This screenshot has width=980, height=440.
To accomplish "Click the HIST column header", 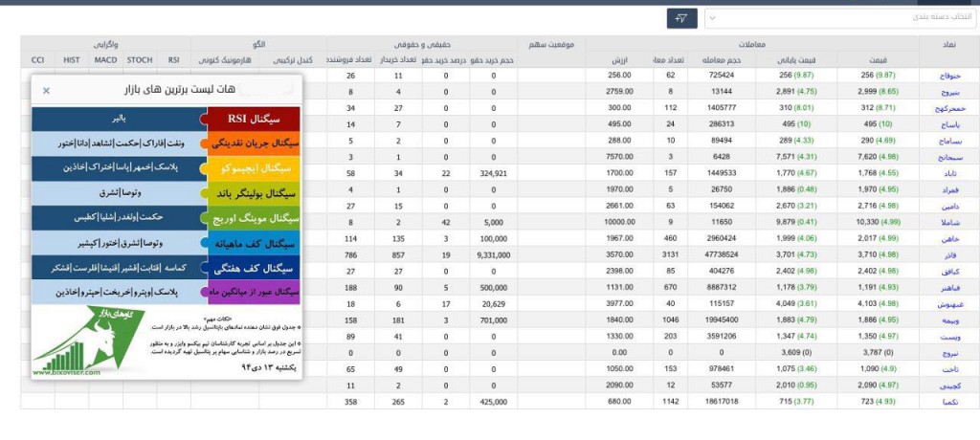I will point(71,60).
